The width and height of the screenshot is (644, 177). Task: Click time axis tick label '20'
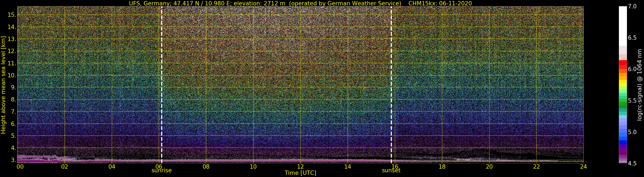[x=489, y=166]
